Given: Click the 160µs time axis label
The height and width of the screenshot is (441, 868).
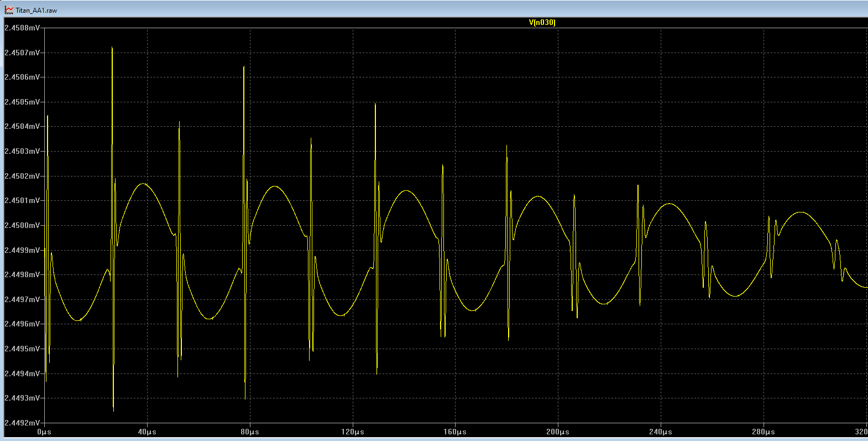Looking at the screenshot, I should 455,432.
